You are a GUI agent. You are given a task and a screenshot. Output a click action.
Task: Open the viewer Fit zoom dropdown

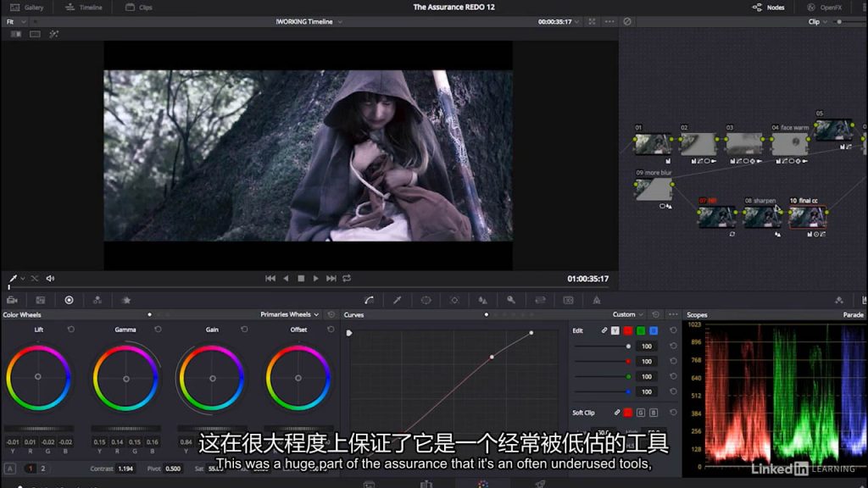pos(16,21)
